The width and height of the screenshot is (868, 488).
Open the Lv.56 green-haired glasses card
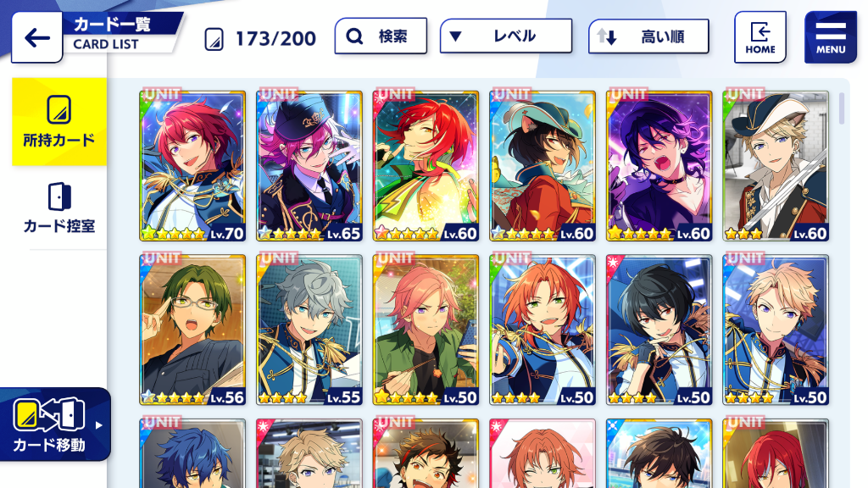pos(192,330)
